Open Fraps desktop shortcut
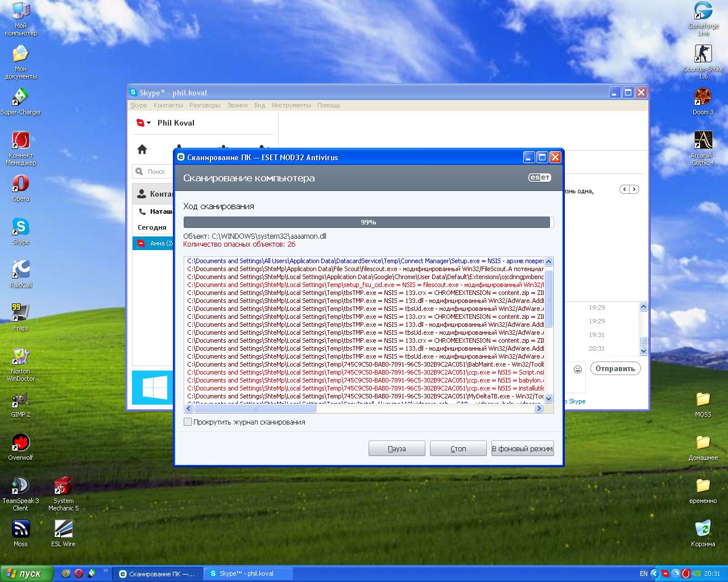 click(21, 318)
